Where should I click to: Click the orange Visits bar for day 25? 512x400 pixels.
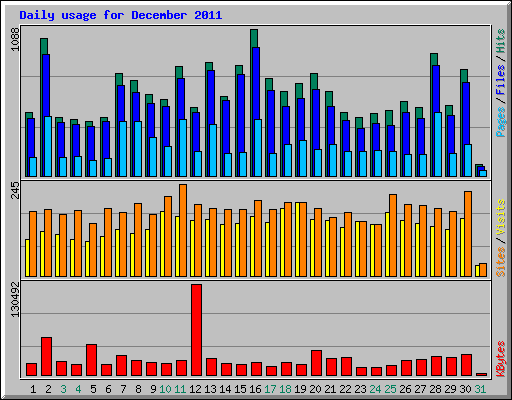(393, 235)
